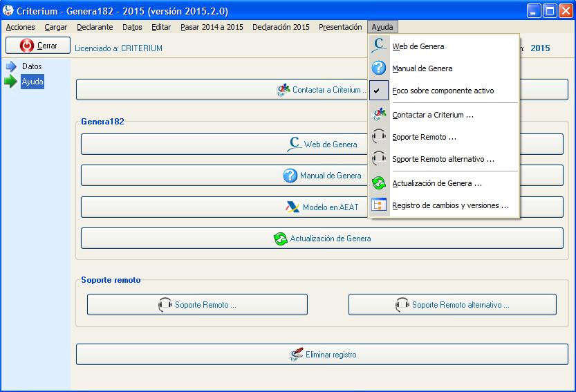Screen dimensions: 576x392
Task: Click the Registro de cambios y versiones icon
Action: point(379,205)
